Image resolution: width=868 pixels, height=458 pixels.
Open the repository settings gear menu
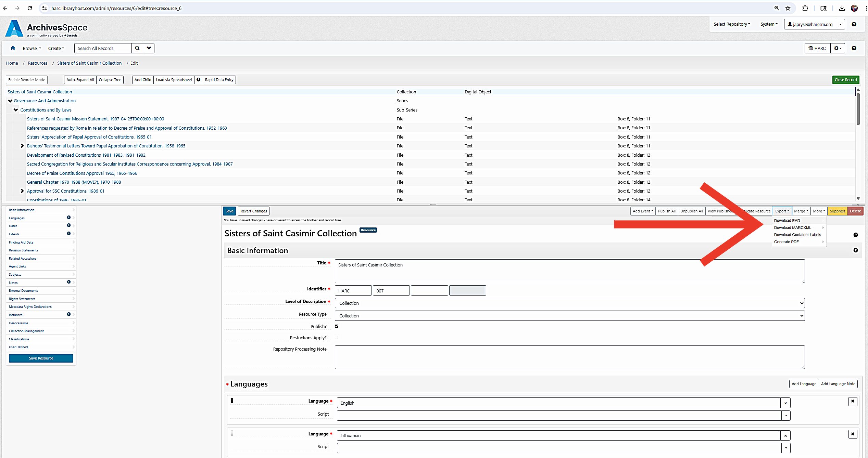838,48
